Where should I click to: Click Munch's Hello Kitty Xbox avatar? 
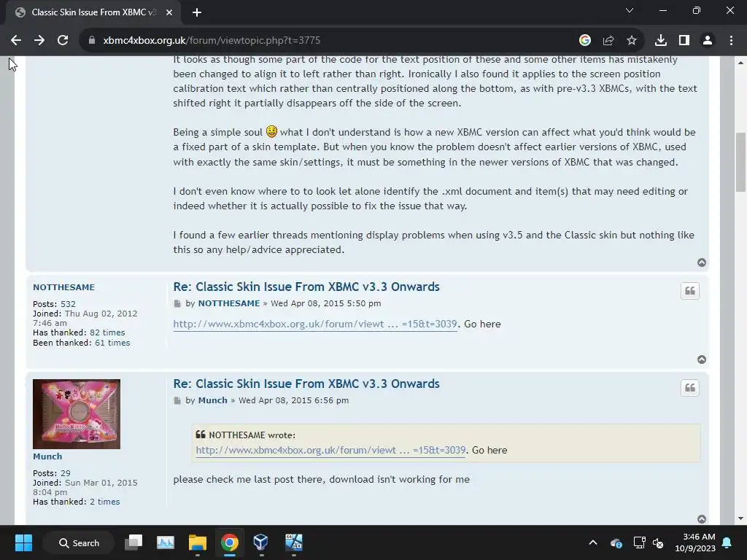click(76, 414)
